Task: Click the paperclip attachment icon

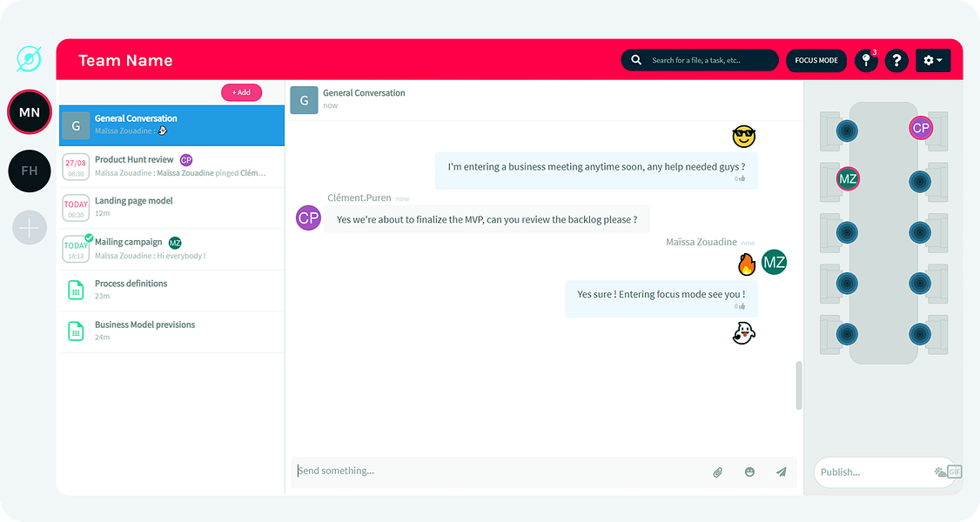Action: 717,472
